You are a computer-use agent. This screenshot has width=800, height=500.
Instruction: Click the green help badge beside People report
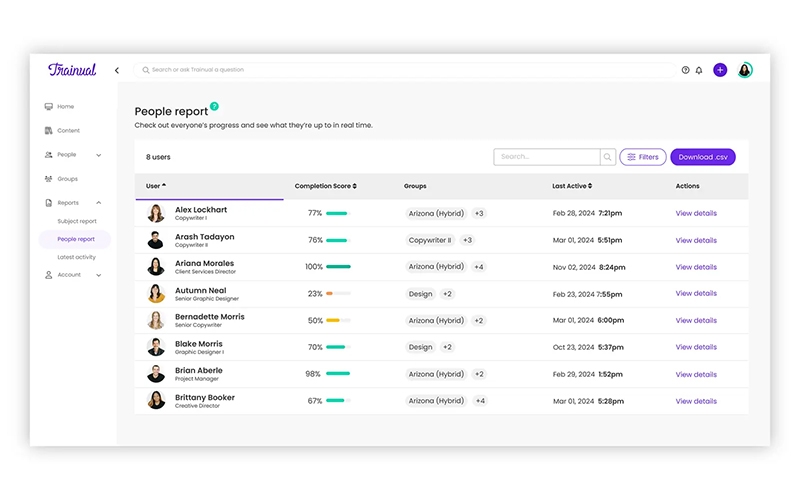coord(214,106)
